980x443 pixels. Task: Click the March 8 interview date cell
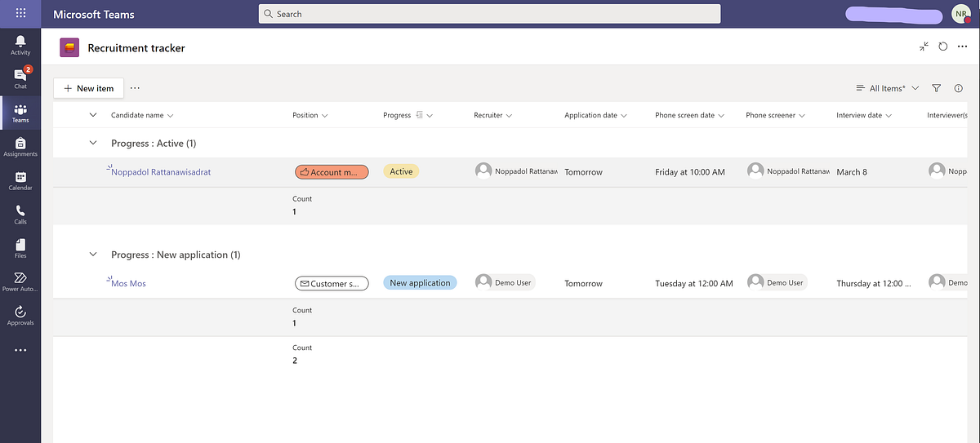(852, 172)
